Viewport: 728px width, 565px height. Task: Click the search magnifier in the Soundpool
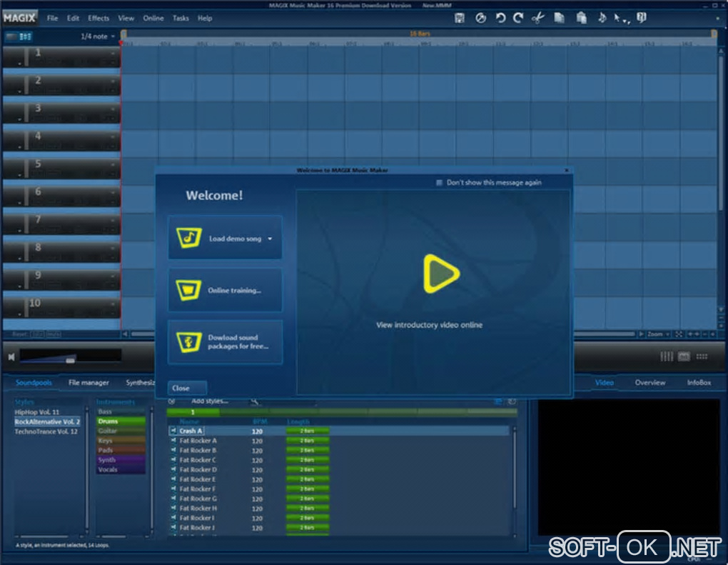click(x=254, y=401)
